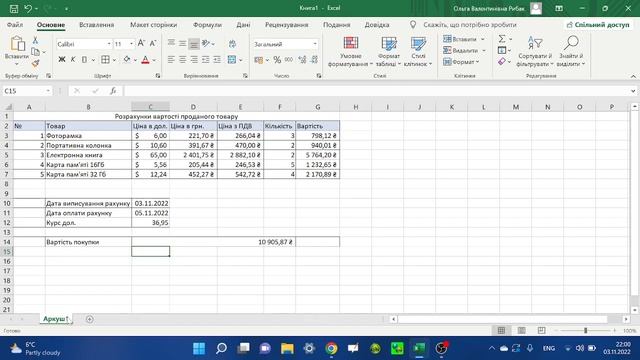This screenshot has height=360, width=640.
Task: Open Сортувати й фільтрувати menu
Action: coord(535,51)
